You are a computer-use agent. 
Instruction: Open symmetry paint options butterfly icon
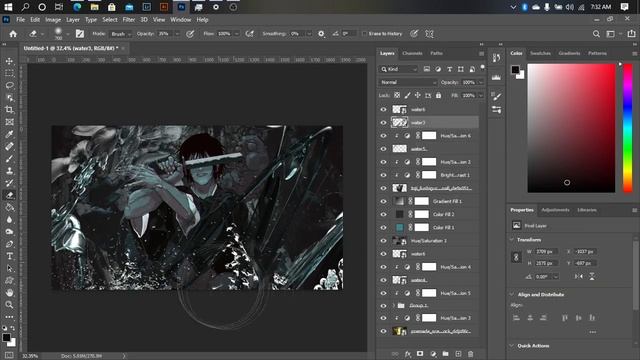coord(429,34)
